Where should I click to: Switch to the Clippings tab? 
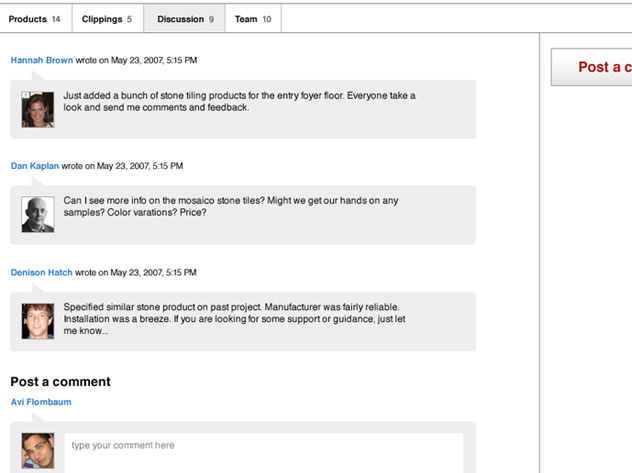point(108,19)
